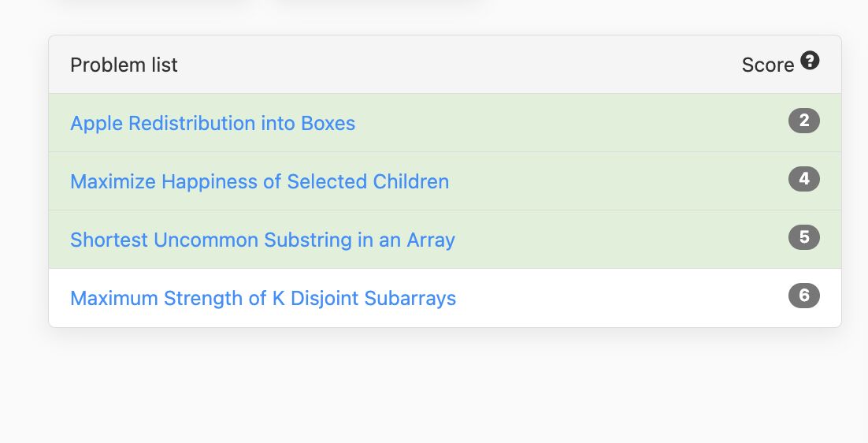Click the score badge showing 5

(803, 237)
